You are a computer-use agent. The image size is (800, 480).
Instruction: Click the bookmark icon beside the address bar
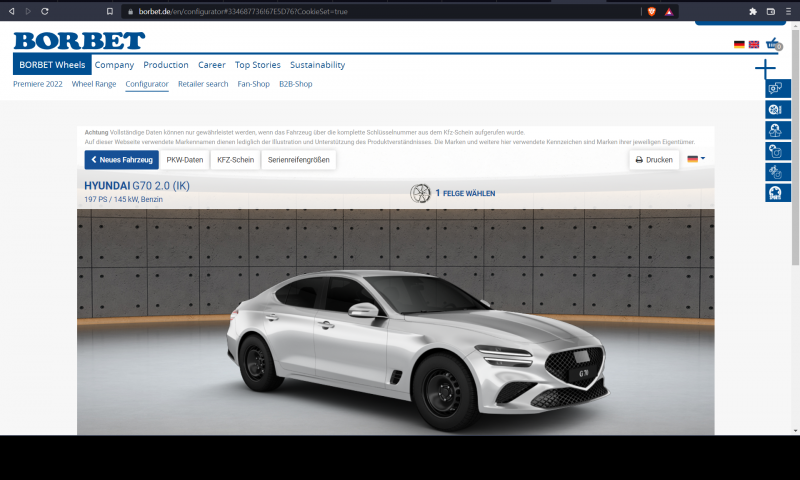[x=110, y=11]
